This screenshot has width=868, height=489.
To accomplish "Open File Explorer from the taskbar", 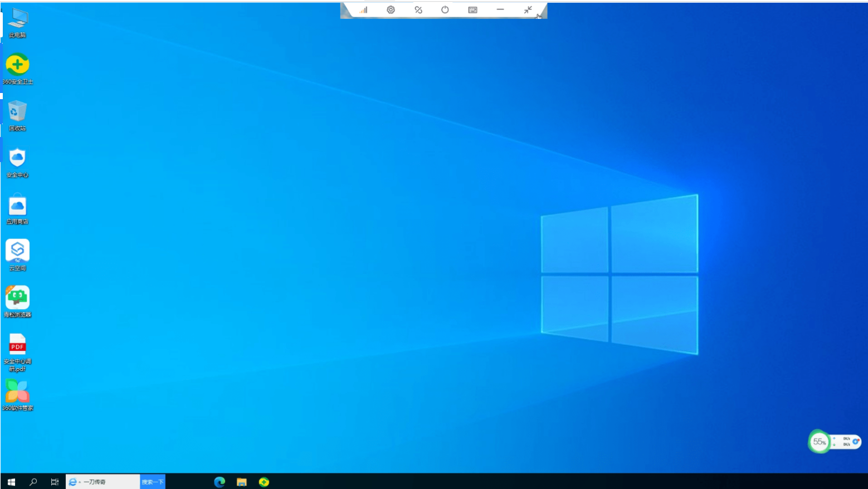I will tap(242, 482).
